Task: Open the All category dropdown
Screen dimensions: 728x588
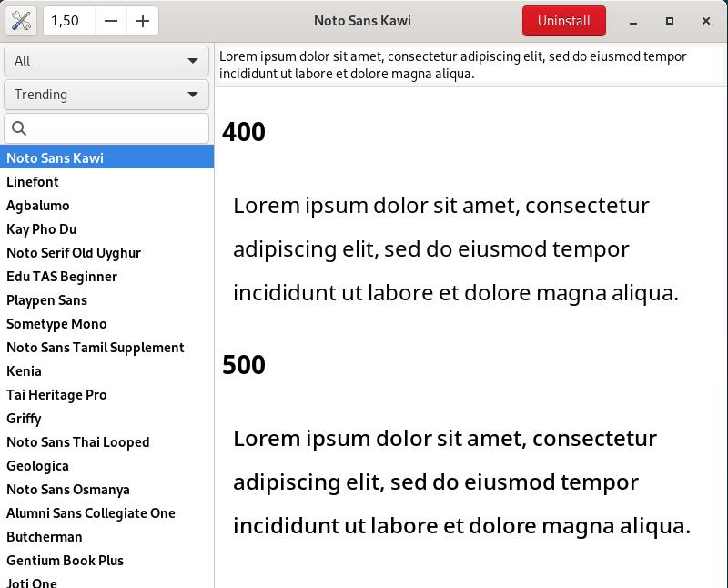Action: pos(106,61)
